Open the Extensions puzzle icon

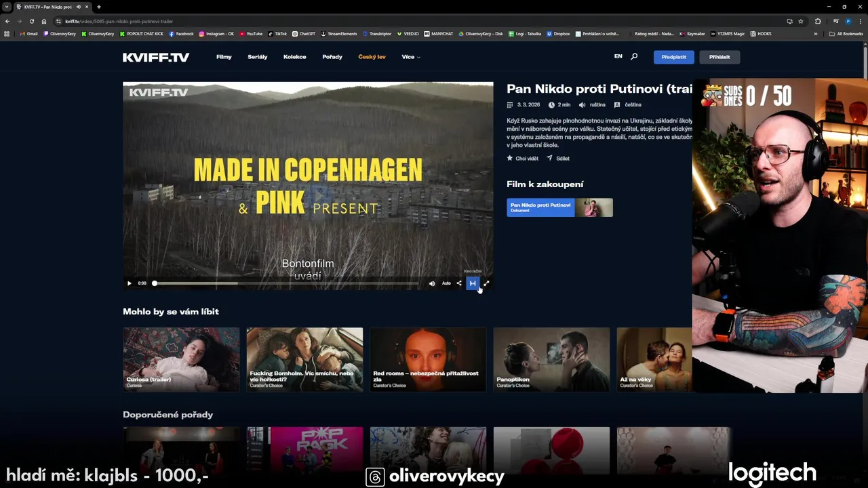818,21
